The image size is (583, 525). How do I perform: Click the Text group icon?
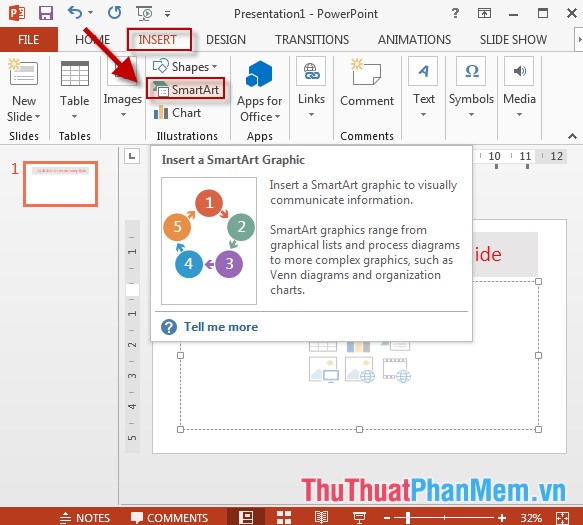pos(423,71)
